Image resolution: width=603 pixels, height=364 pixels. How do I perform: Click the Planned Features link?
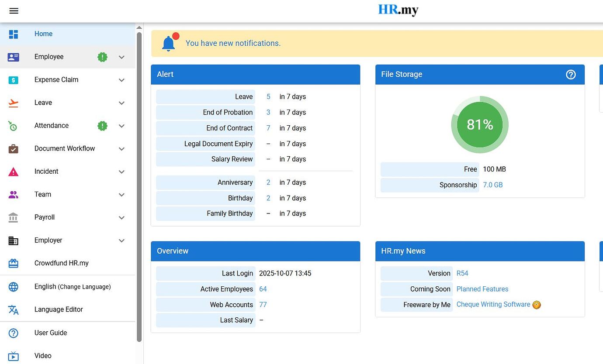pos(482,289)
